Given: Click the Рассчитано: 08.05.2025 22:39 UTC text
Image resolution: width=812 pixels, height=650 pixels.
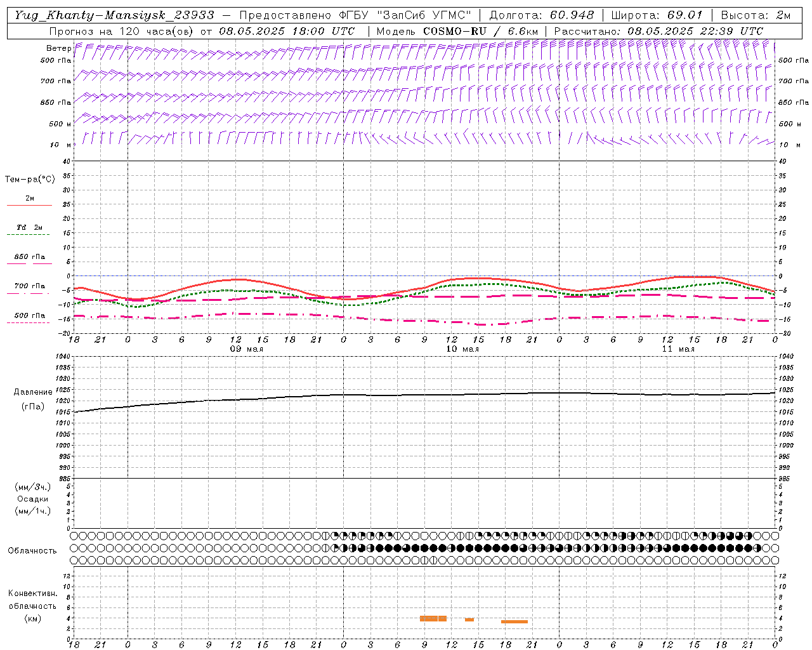Looking at the screenshot, I should point(658,31).
